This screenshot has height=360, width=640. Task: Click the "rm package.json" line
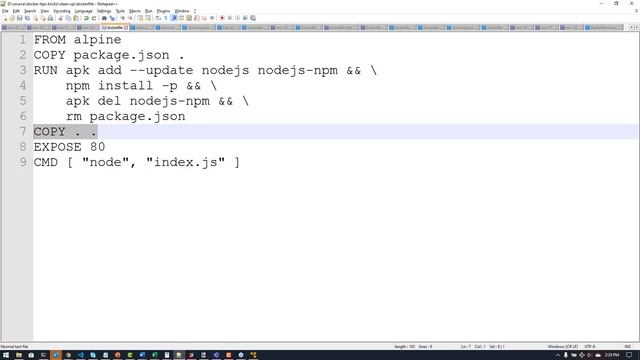126,116
